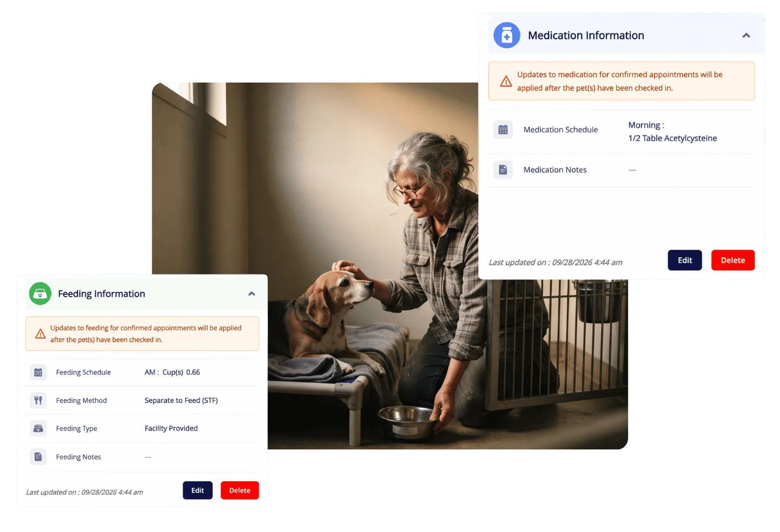Click the Medication Schedule calendar icon
This screenshot has height=532, width=780.
(x=503, y=129)
